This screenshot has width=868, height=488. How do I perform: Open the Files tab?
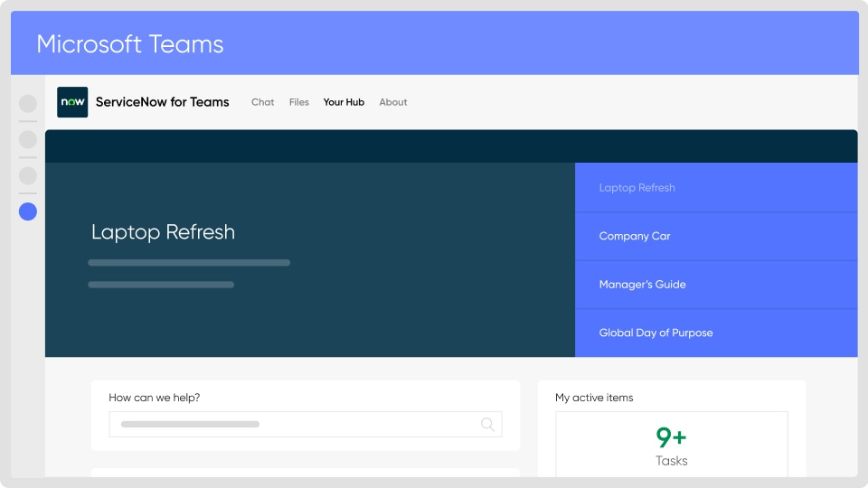coord(299,102)
